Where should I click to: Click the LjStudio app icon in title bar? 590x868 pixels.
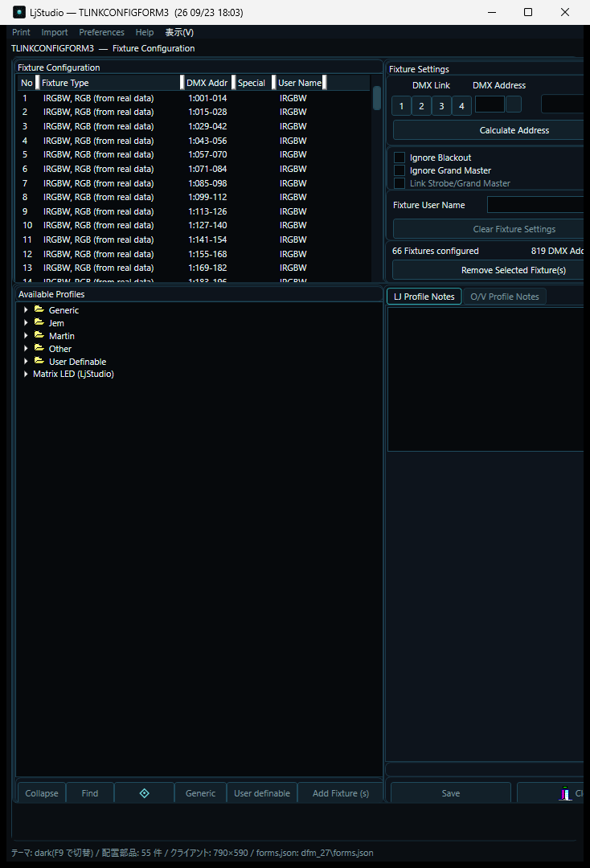point(19,12)
